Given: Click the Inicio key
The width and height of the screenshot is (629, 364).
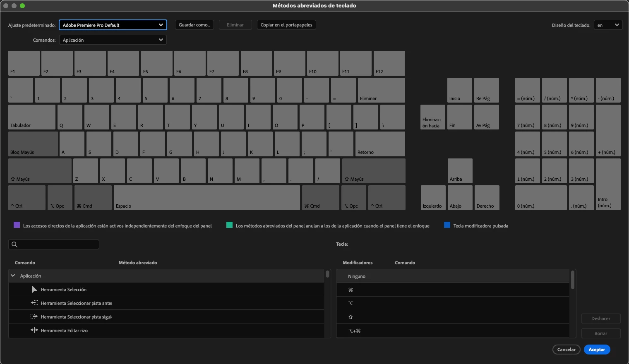Looking at the screenshot, I should [460, 90].
